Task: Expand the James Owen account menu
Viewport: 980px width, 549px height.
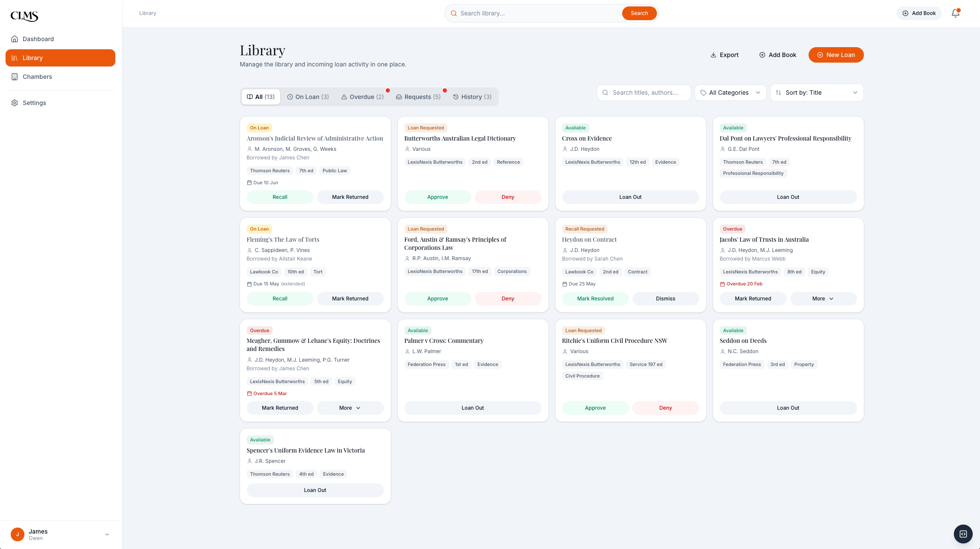Action: click(x=60, y=534)
